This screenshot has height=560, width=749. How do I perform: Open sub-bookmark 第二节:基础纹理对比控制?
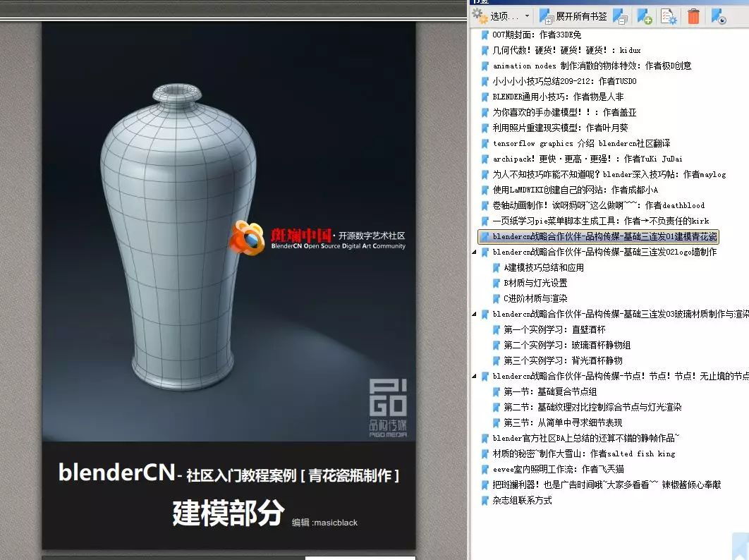point(592,407)
